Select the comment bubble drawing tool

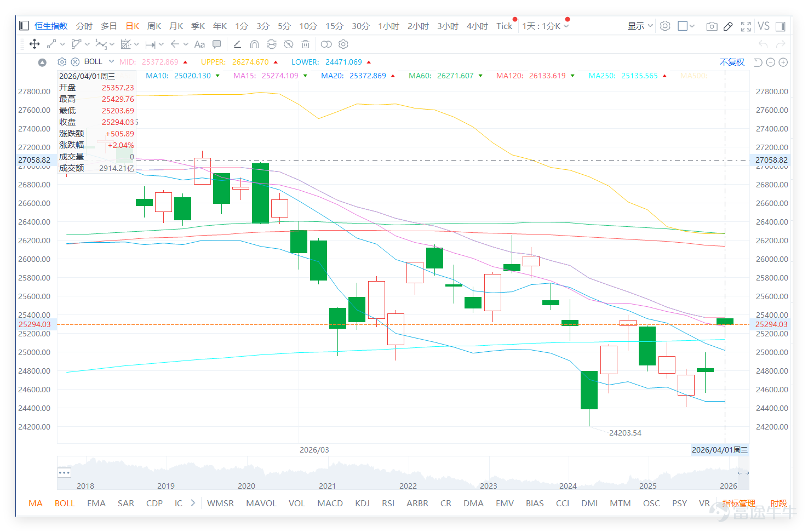[217, 44]
